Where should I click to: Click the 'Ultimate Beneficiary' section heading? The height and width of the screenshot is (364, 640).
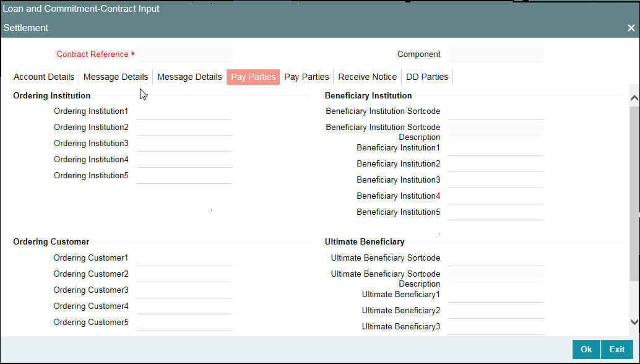point(365,241)
